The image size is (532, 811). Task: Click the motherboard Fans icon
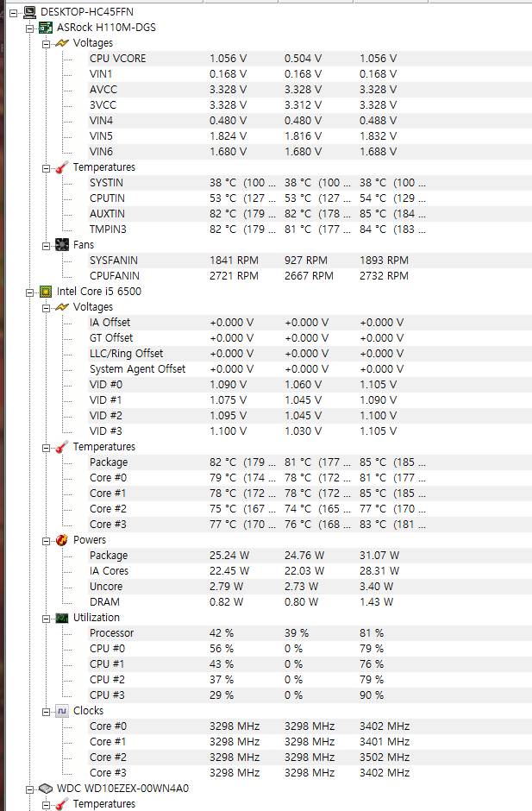click(x=61, y=244)
